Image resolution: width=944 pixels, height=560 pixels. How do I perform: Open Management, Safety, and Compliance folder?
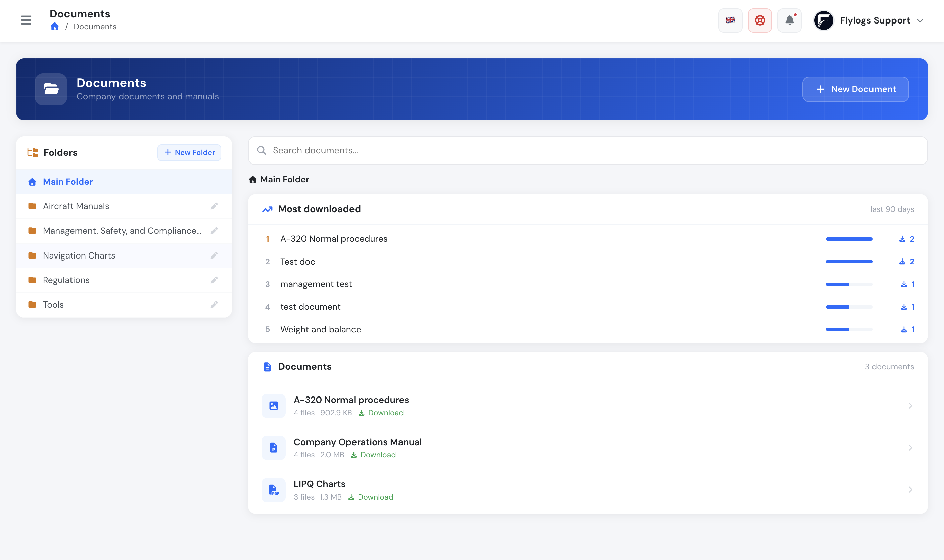point(124,231)
